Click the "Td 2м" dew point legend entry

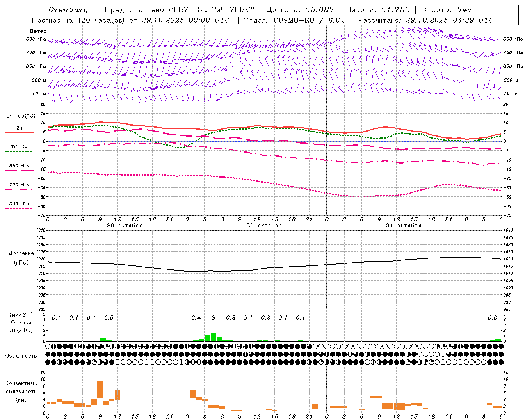tap(19, 147)
